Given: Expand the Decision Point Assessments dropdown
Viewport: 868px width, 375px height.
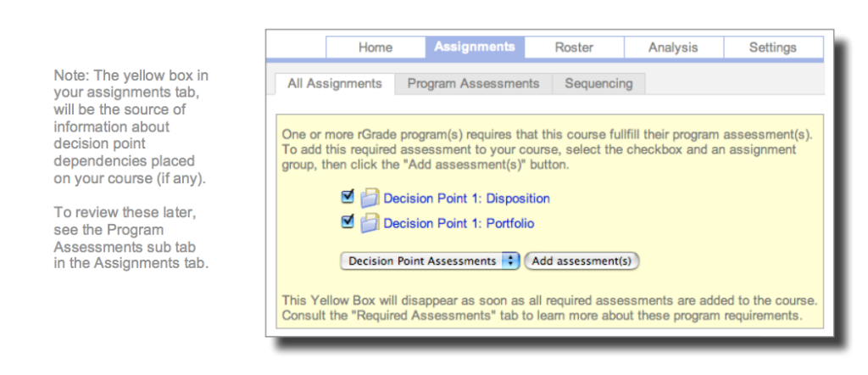Looking at the screenshot, I should (x=430, y=261).
